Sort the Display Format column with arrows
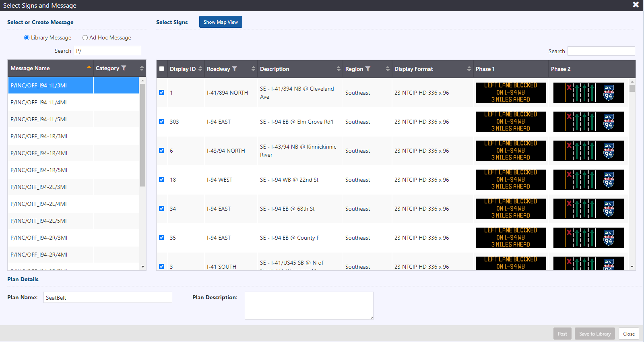The height and width of the screenshot is (342, 644). (x=469, y=69)
